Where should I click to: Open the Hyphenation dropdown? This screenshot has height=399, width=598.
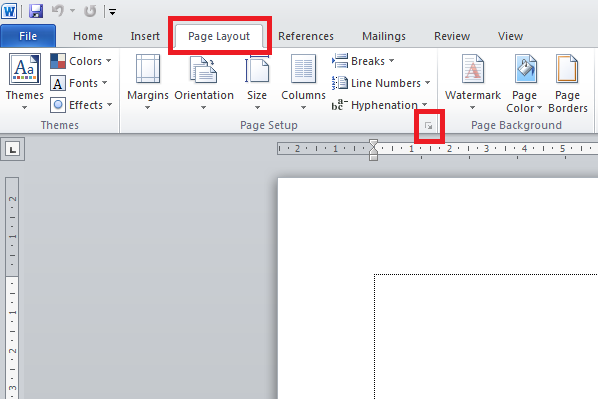tap(379, 105)
